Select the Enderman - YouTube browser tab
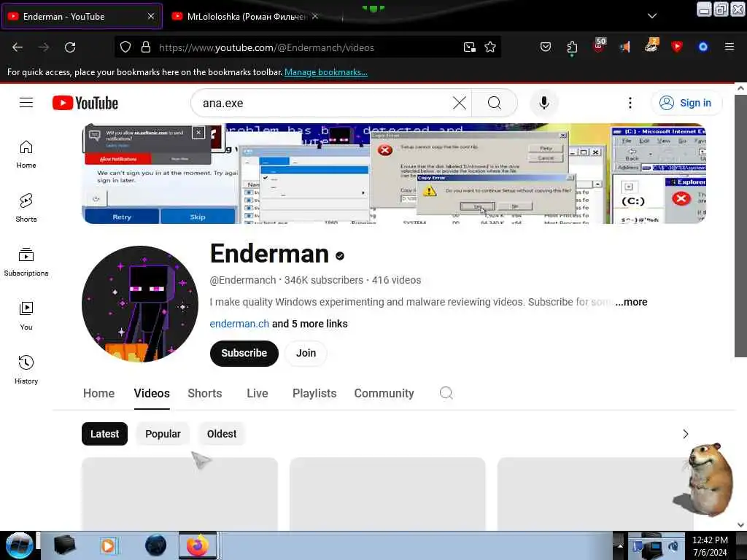The width and height of the screenshot is (747, 560). 82,16
